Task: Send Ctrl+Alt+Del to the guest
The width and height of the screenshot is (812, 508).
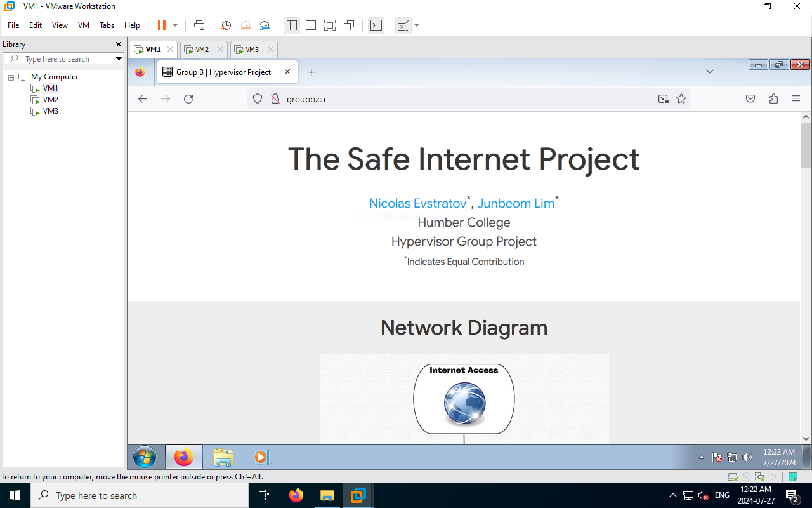Action: pyautogui.click(x=199, y=25)
